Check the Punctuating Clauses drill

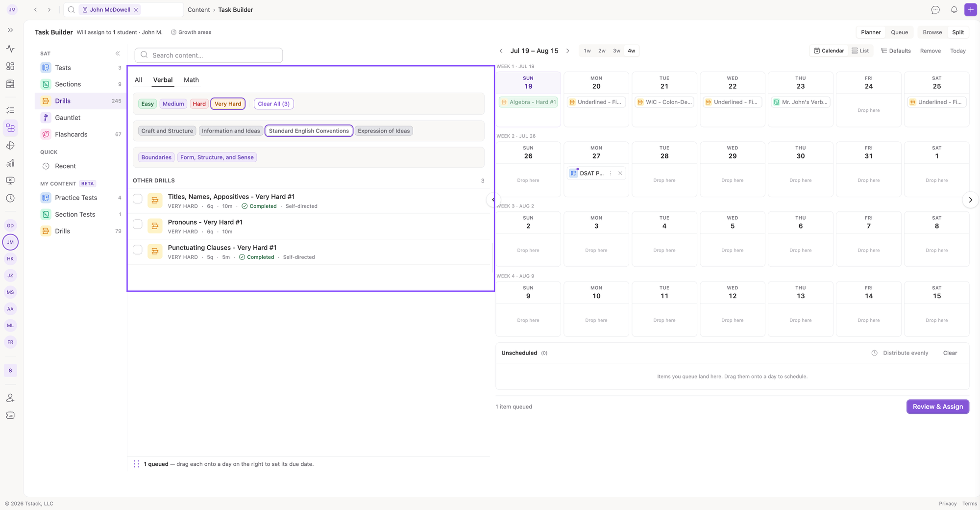click(138, 250)
